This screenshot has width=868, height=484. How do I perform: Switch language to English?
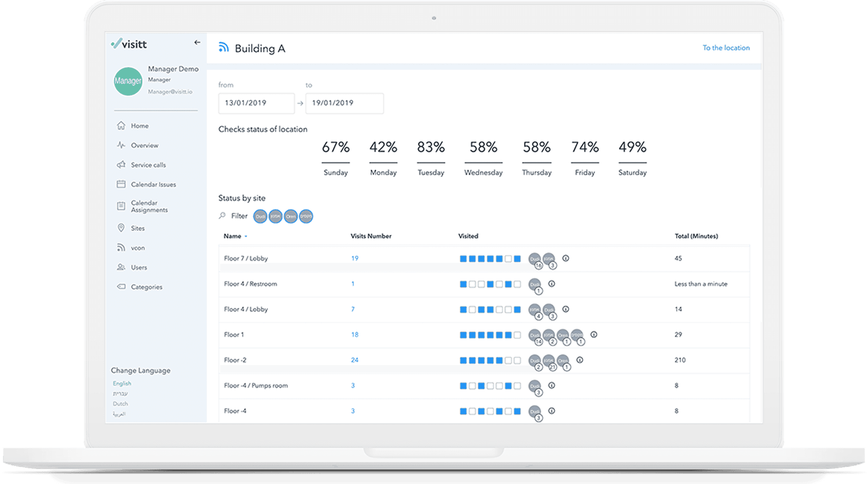pos(122,383)
